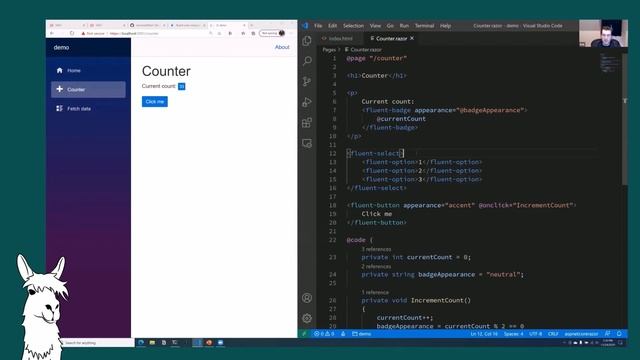Open the Edit menu

pos(333,25)
